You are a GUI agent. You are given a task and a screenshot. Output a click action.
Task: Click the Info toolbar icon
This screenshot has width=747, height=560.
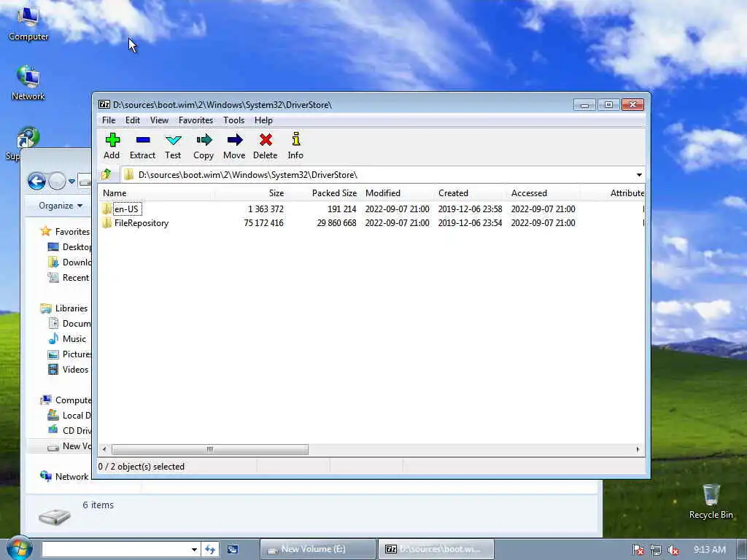click(296, 139)
